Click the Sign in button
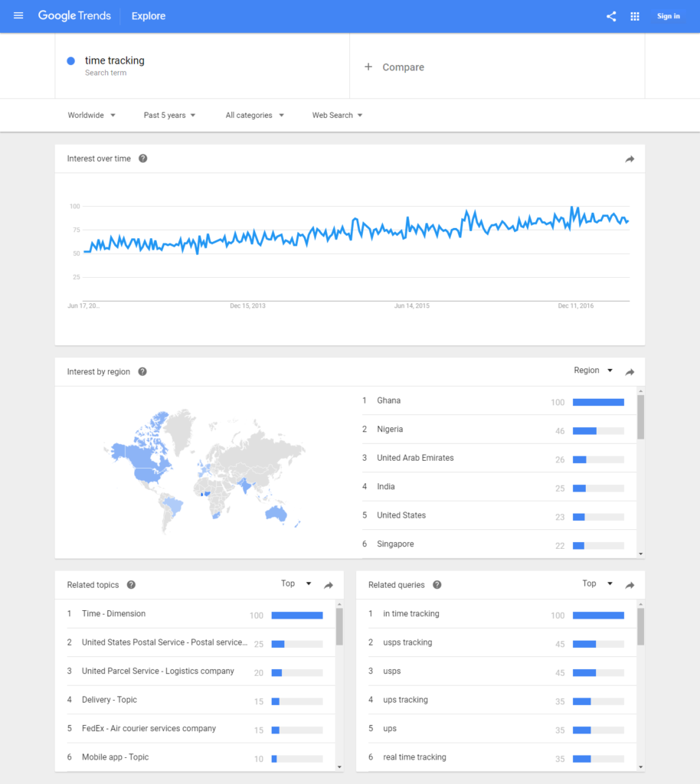Viewport: 700px width, 784px height. coord(669,16)
